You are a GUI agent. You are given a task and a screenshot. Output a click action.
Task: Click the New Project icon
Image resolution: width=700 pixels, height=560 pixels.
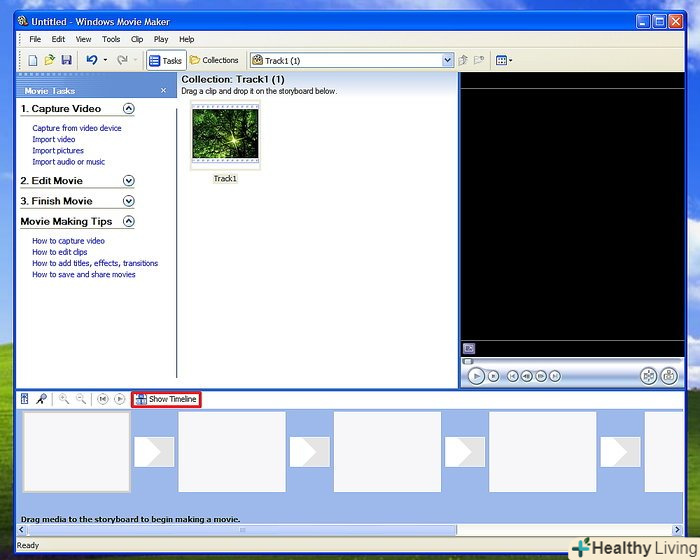coord(32,60)
